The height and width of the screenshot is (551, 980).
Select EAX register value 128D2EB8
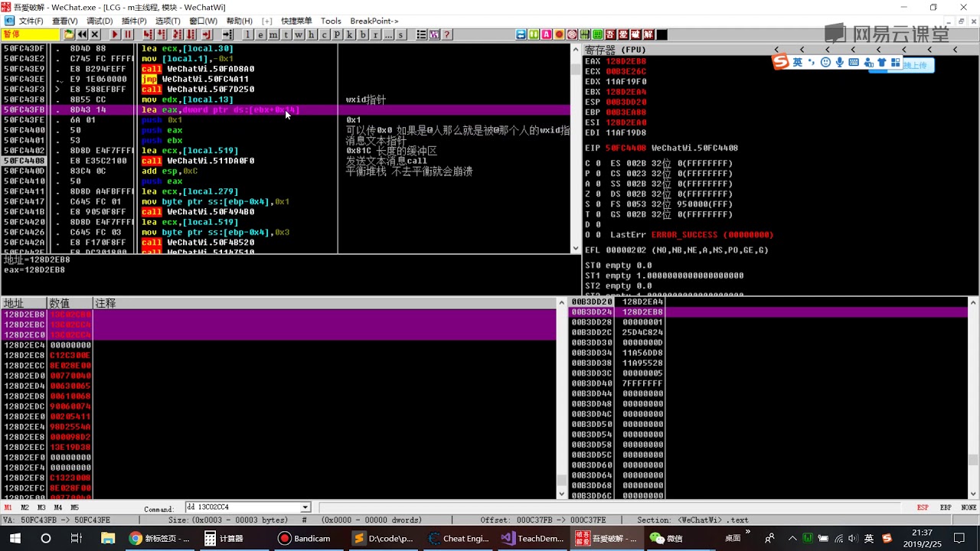coord(626,61)
